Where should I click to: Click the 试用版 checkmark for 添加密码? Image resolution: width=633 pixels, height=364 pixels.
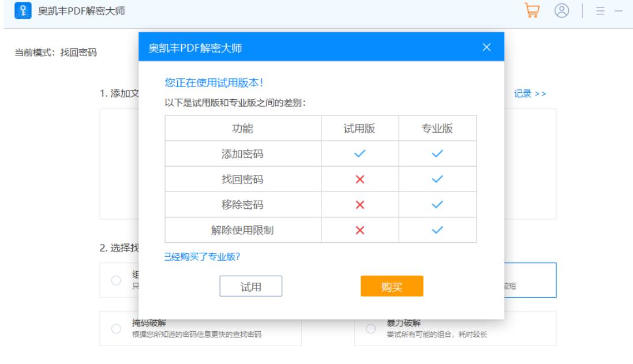pos(359,153)
